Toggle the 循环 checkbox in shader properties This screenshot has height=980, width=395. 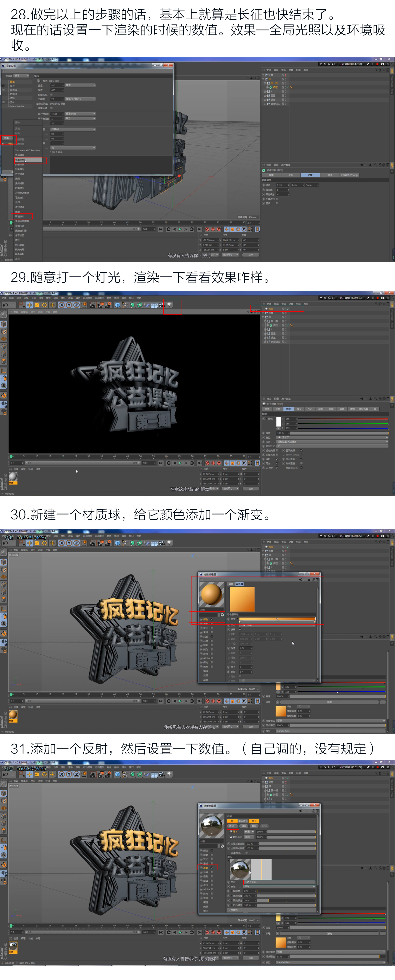(240, 629)
